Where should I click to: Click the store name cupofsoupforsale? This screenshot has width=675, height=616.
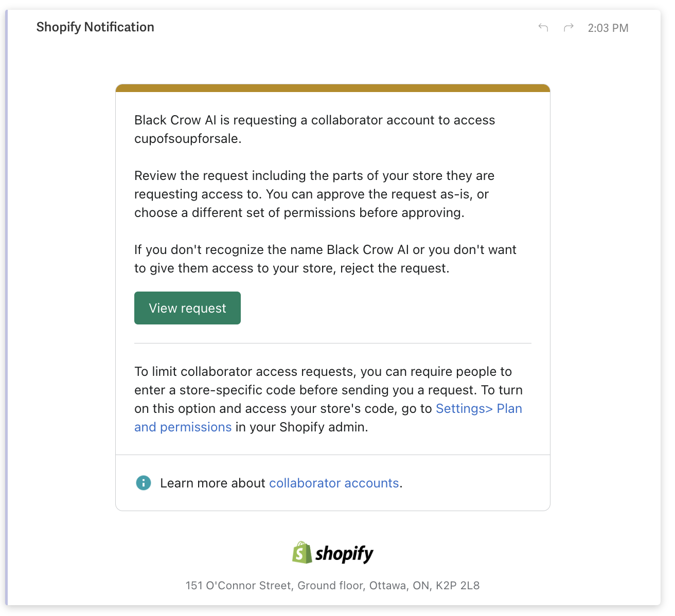point(187,139)
